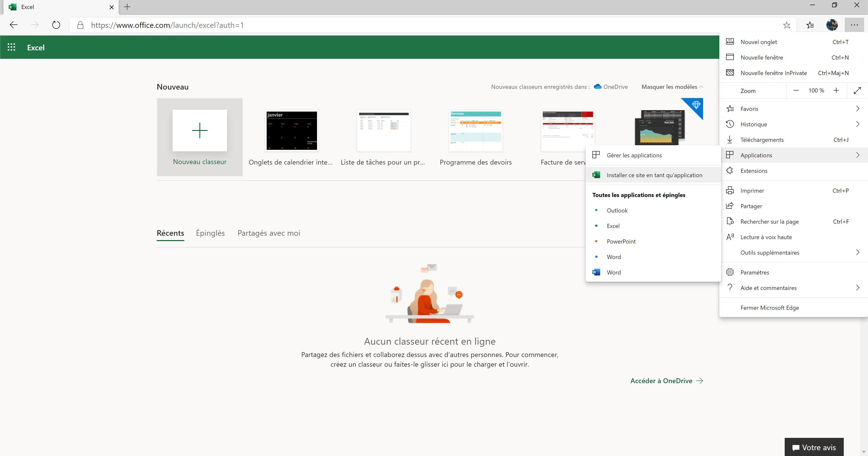
Task: Expand the Historique submenu
Action: [x=794, y=124]
